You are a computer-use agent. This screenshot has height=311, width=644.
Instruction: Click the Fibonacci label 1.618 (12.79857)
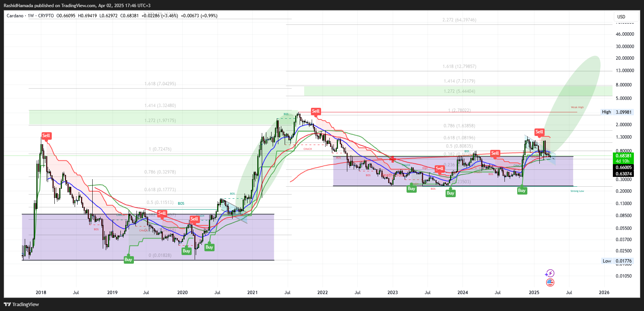click(x=459, y=66)
